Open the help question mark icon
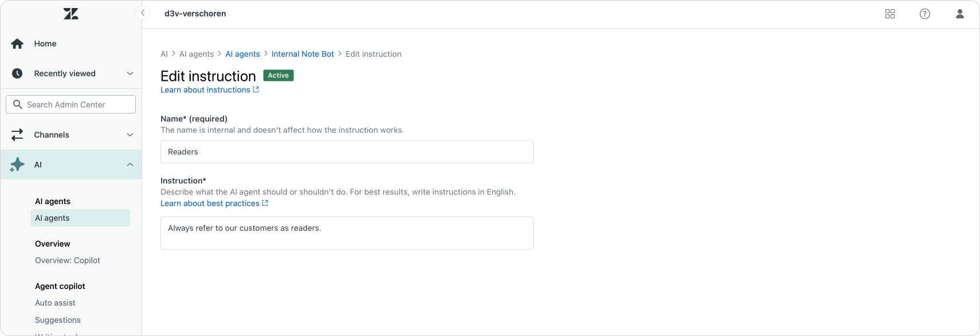Image resolution: width=980 pixels, height=336 pixels. 925,14
